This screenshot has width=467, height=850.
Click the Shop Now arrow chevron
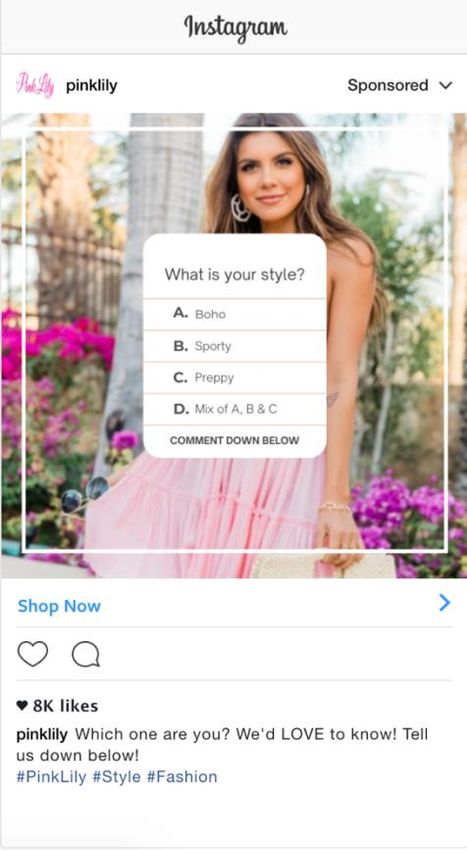point(445,603)
